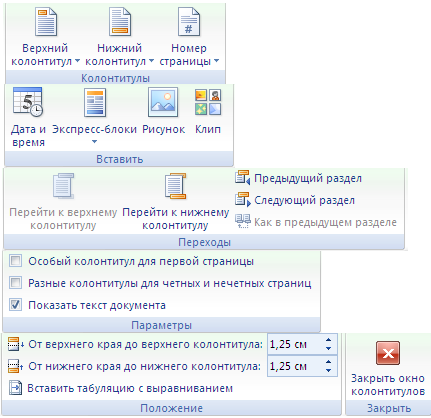Viewport: 431px width, 418px height.
Task: Uncheck Показать текст документа
Action: coord(15,305)
